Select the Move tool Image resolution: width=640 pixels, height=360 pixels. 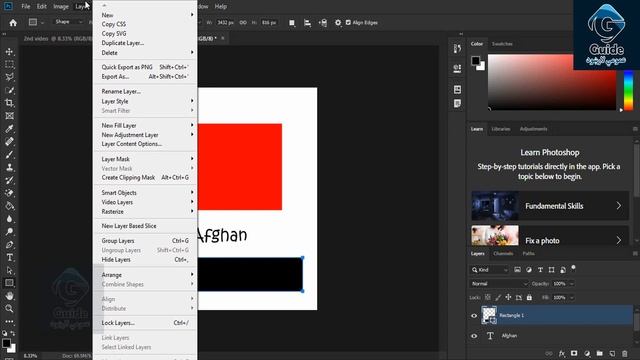point(9,52)
